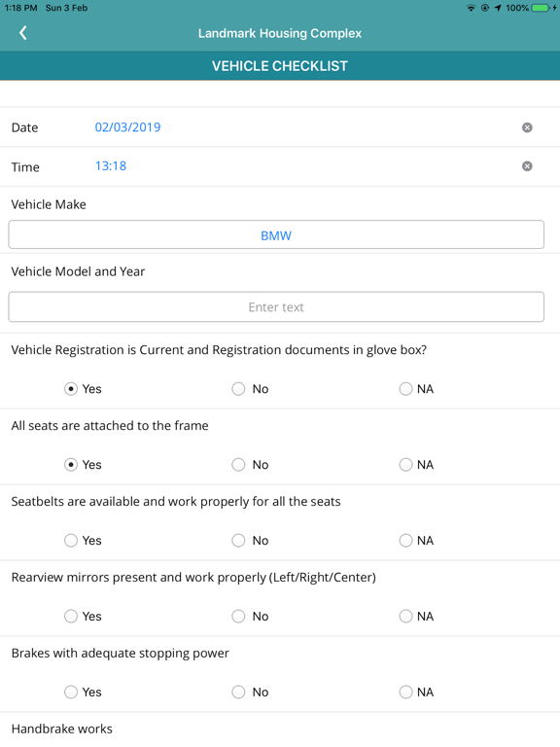Select NA for Vehicle Registration is Current

[405, 389]
